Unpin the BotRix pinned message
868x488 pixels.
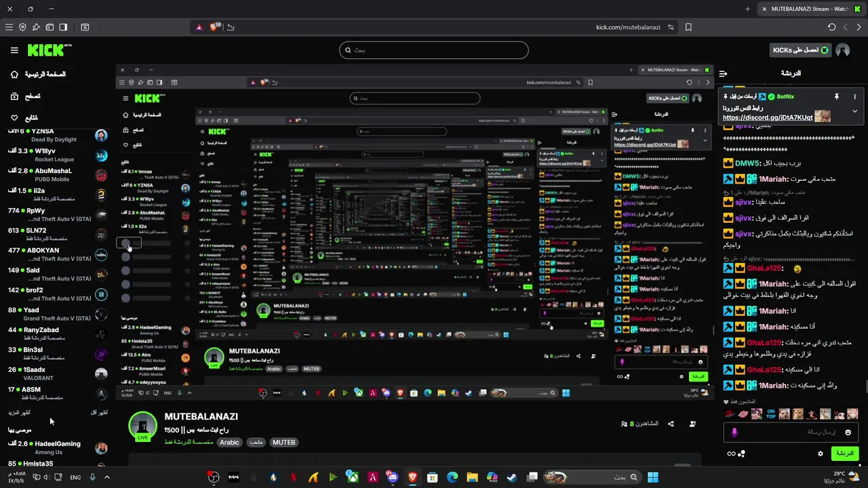pyautogui.click(x=837, y=97)
